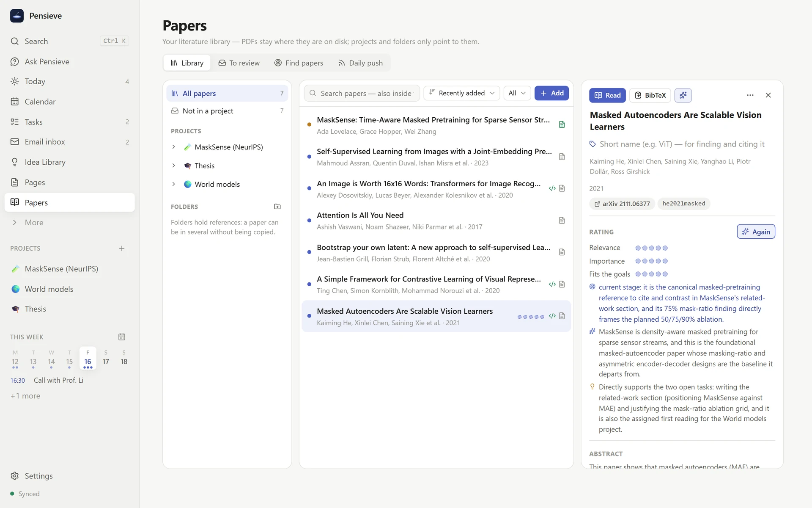Open Ask Pensieve in sidebar

pos(70,61)
